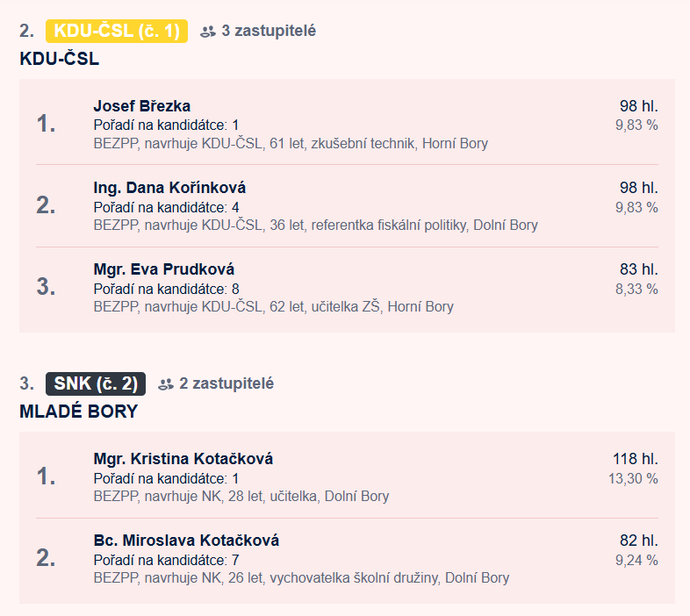Click Kristina Kotačková's 118 hl. vote count

pyautogui.click(x=636, y=459)
